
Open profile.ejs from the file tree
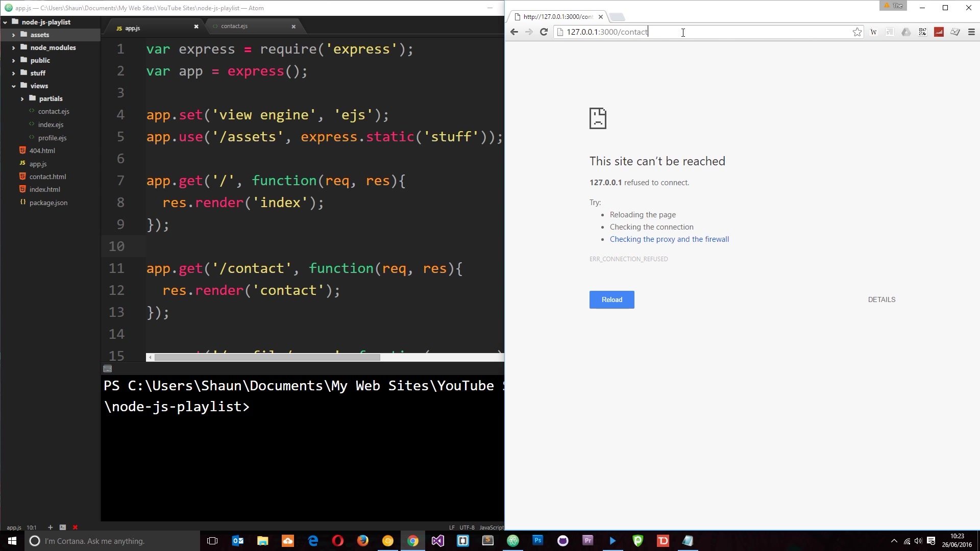[52, 138]
